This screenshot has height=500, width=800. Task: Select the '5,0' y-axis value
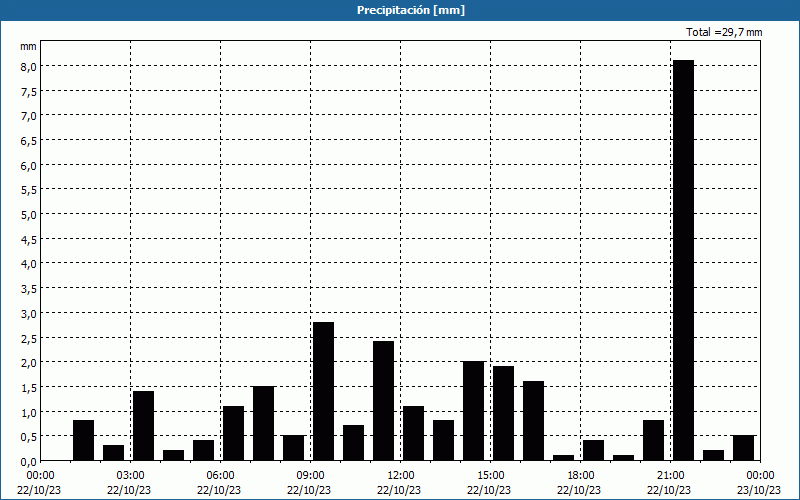coord(29,214)
